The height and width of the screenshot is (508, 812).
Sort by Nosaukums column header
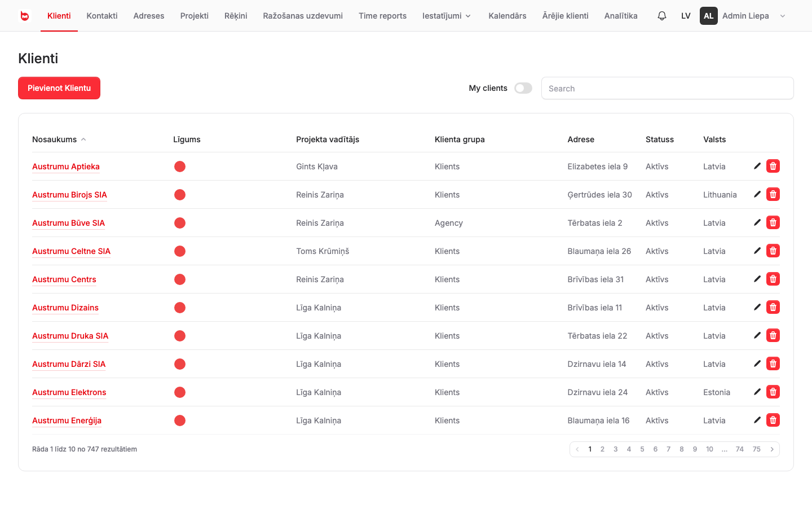coord(59,139)
